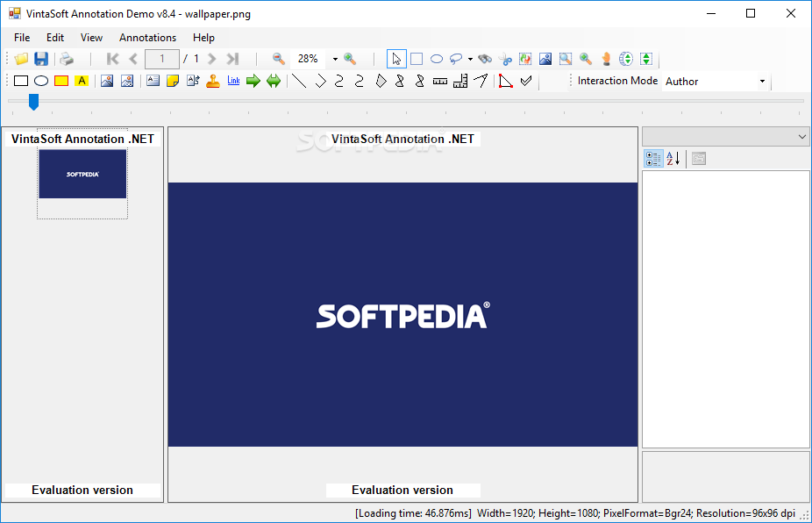Select the lasso selection tool
Image resolution: width=812 pixels, height=523 pixels.
click(x=456, y=59)
